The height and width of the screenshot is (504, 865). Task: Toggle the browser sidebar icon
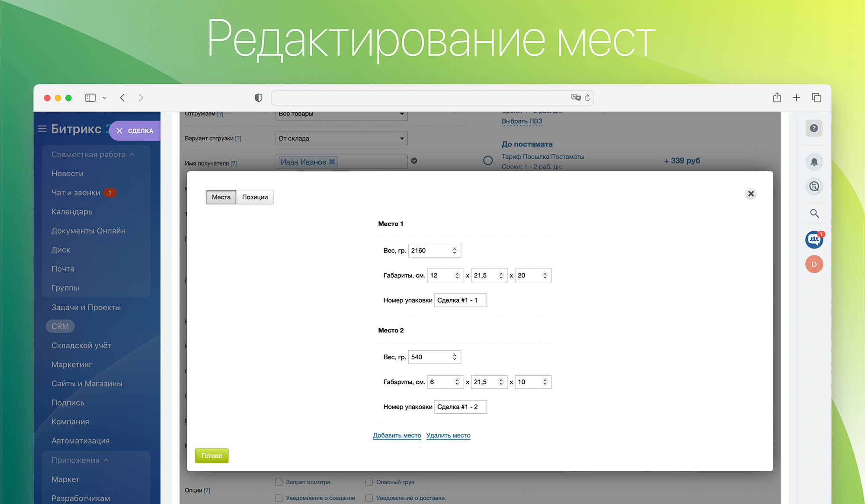pos(90,98)
